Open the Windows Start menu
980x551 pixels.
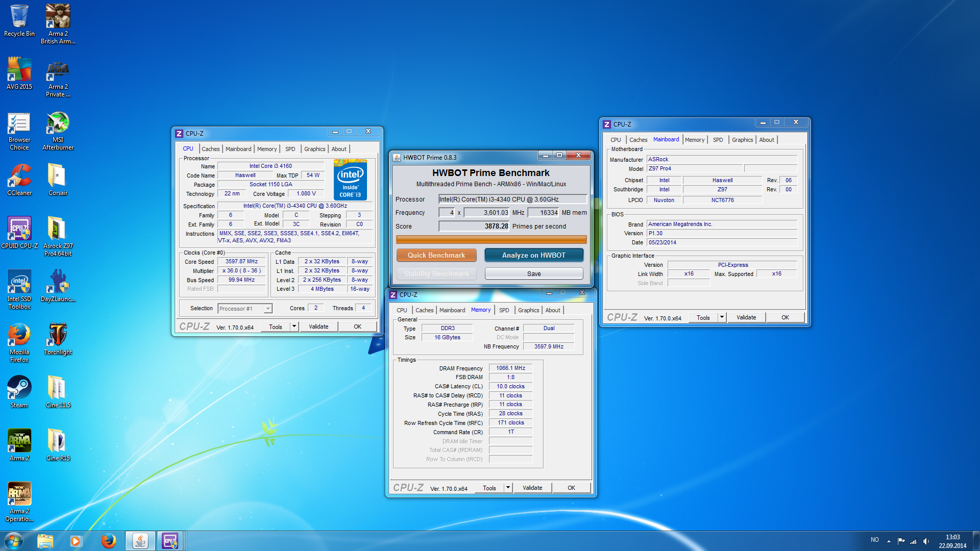(14, 541)
